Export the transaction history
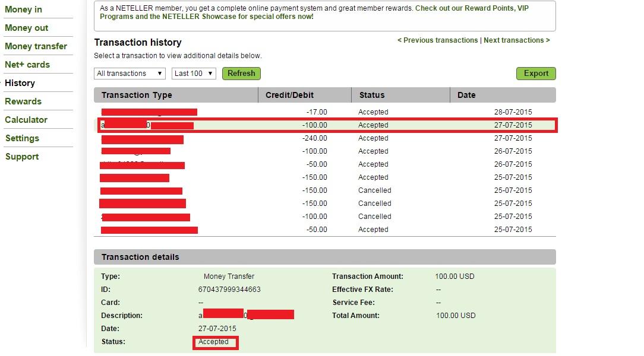 click(x=536, y=74)
